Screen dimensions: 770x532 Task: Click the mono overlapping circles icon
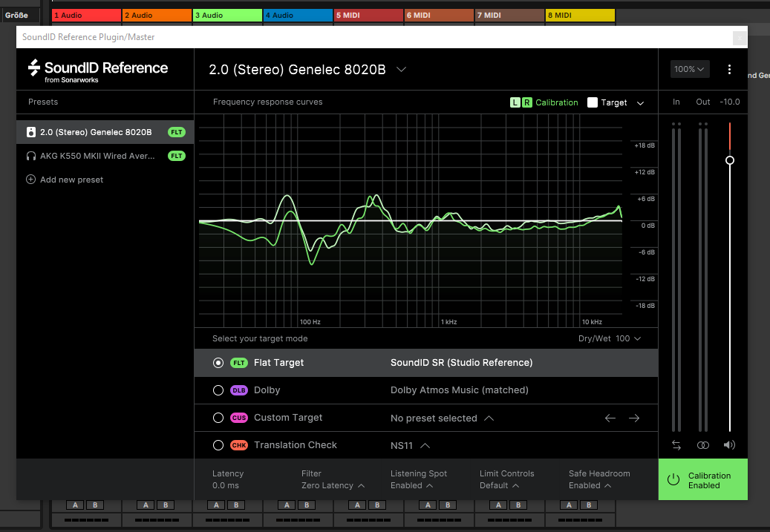coord(702,445)
